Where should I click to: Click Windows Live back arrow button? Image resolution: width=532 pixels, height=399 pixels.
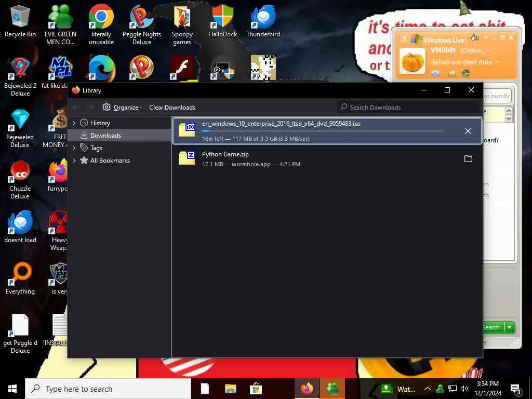(x=404, y=38)
